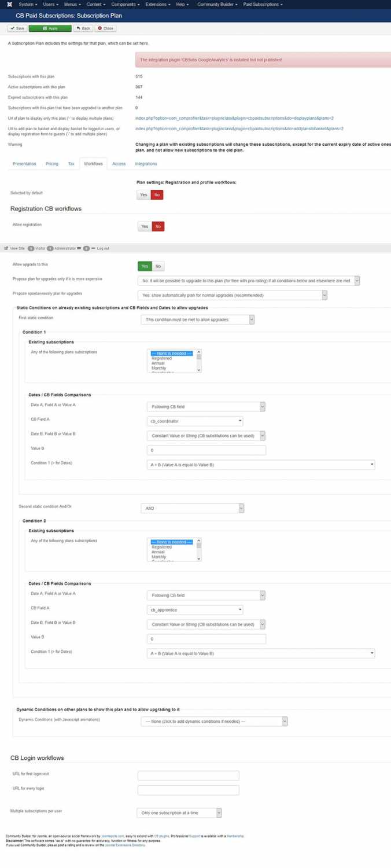Open Condition 1 Date B, Field B dropdown

coord(206,436)
